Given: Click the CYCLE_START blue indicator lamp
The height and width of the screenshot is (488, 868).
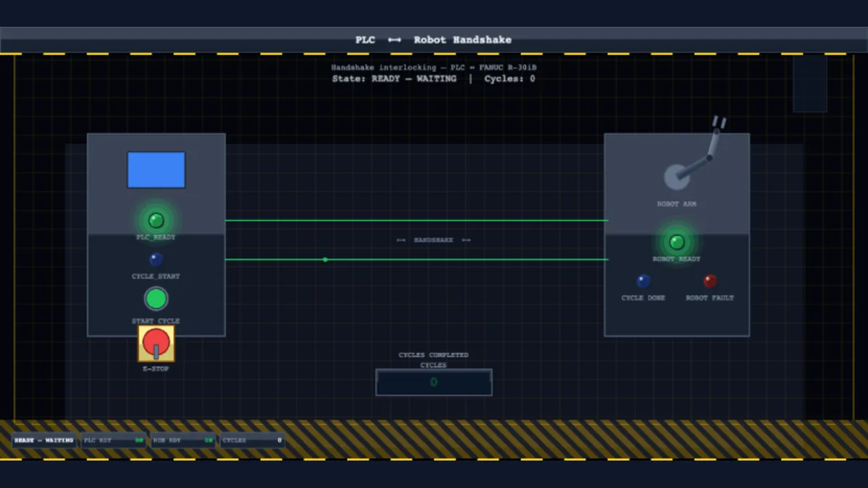Looking at the screenshot, I should pyautogui.click(x=156, y=260).
